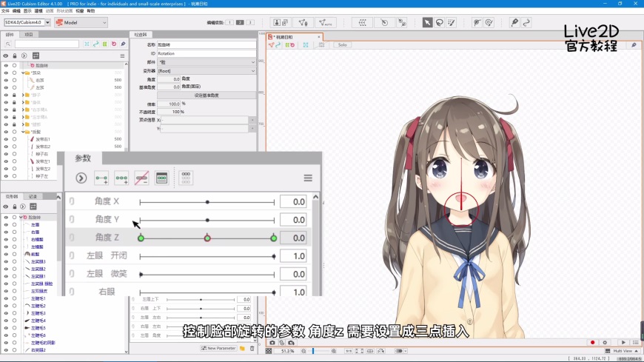Click the circled arrow icon in parameters
This screenshot has height=362, width=644.
click(81, 178)
